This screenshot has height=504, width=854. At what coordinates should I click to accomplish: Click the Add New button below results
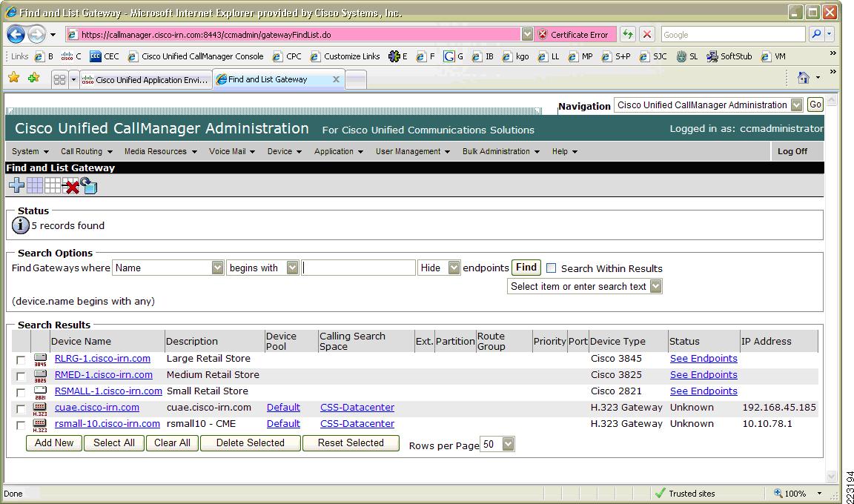pyautogui.click(x=54, y=443)
